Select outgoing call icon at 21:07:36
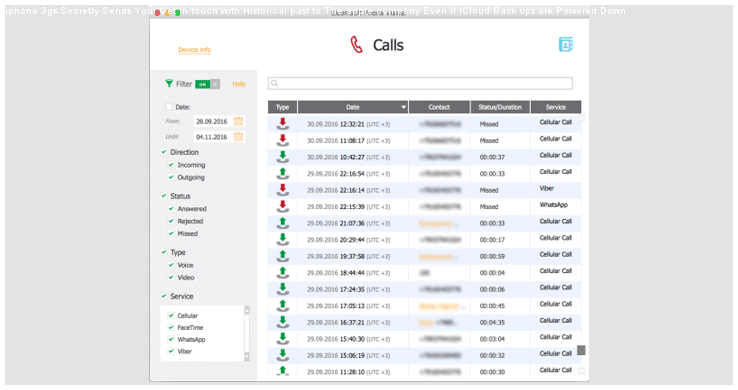The width and height of the screenshot is (738, 390). 282,223
